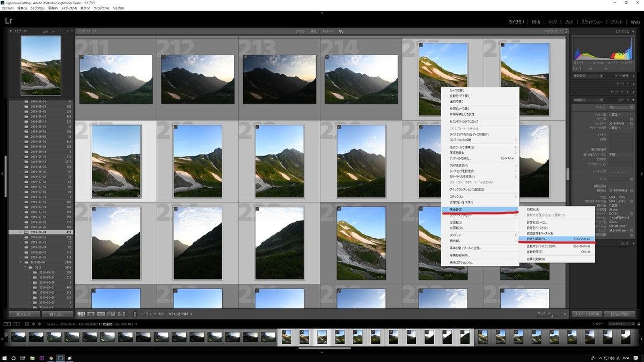Open Chrome from taskbar
The height and width of the screenshot is (362, 644).
51,358
